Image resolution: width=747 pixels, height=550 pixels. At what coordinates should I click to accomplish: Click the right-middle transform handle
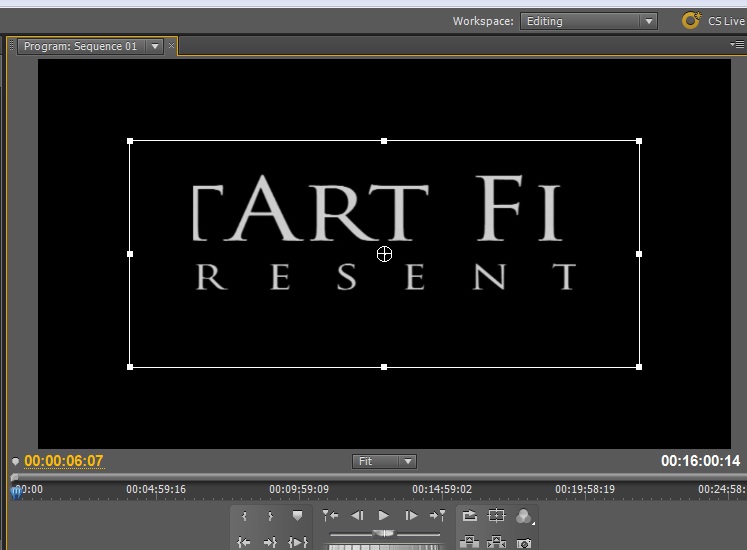point(639,254)
